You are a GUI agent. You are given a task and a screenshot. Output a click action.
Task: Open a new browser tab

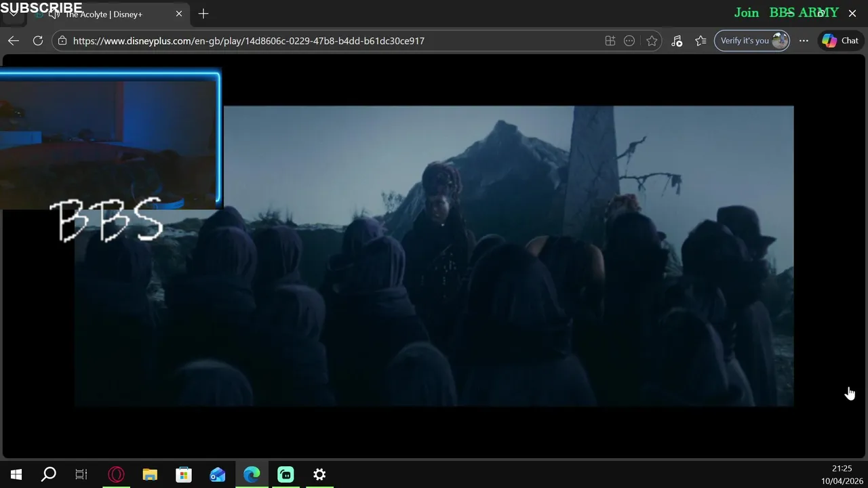[x=203, y=14]
